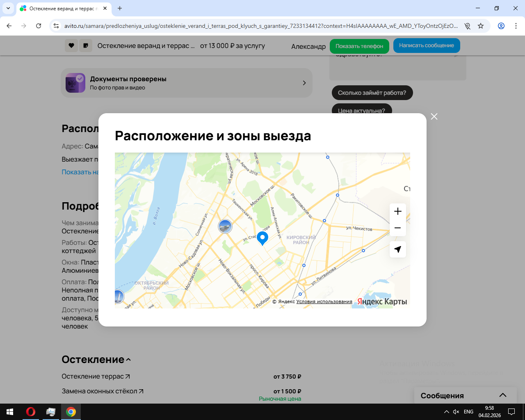Screen dimensions: 525x420
Task: Click the blue location pin marker
Action: click(262, 237)
